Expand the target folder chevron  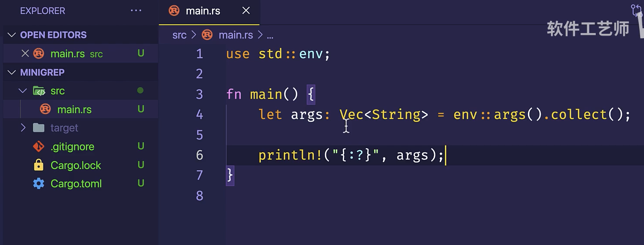click(x=23, y=128)
